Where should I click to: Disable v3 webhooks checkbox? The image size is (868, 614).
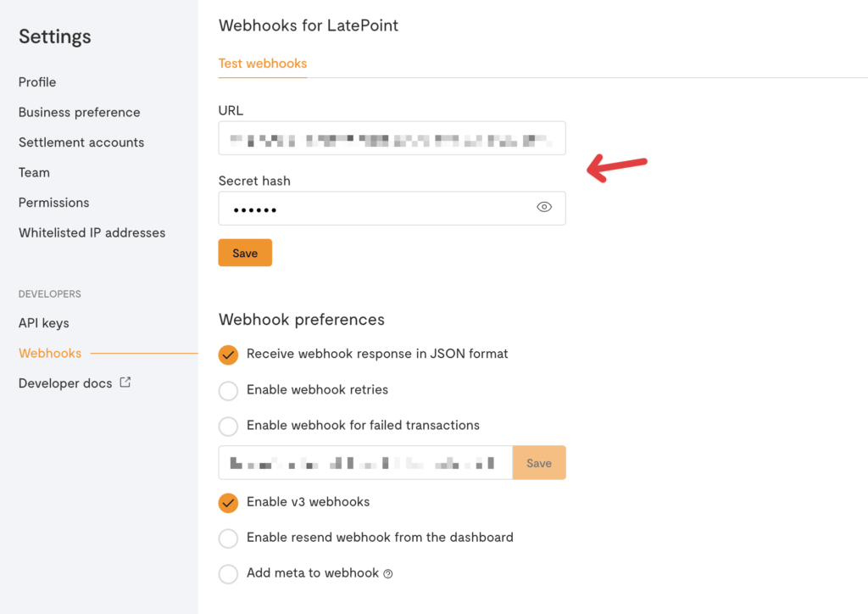tap(228, 503)
